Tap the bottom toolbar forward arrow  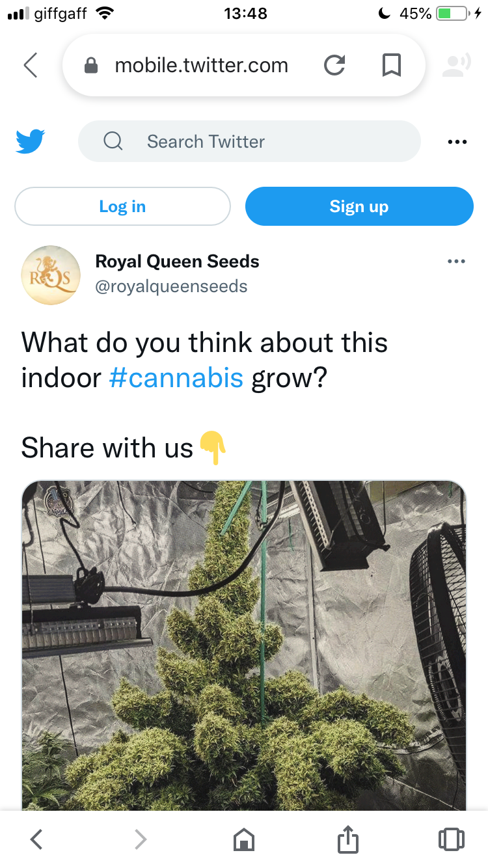tap(141, 839)
